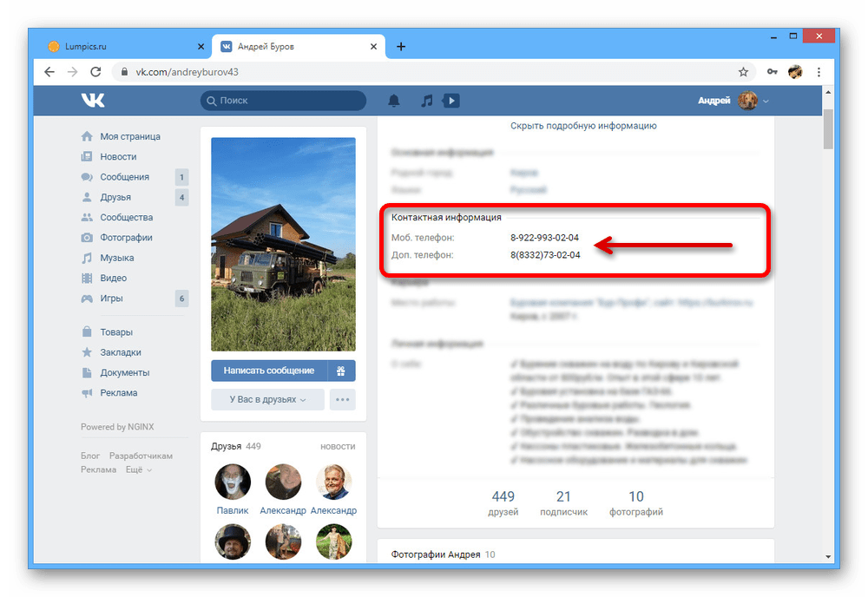Open friend Павлик's avatar

coord(233,482)
